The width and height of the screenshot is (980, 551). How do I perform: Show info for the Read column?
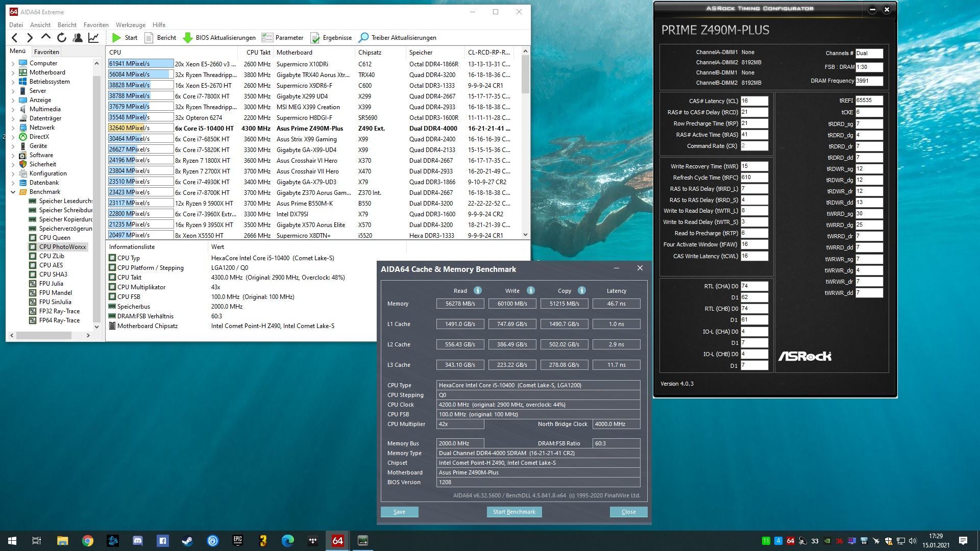pyautogui.click(x=478, y=290)
